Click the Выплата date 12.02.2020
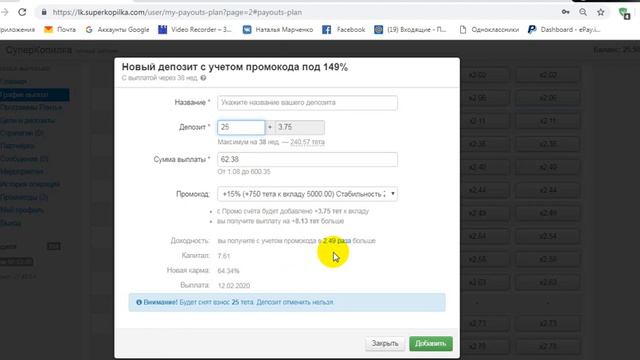 pos(234,286)
